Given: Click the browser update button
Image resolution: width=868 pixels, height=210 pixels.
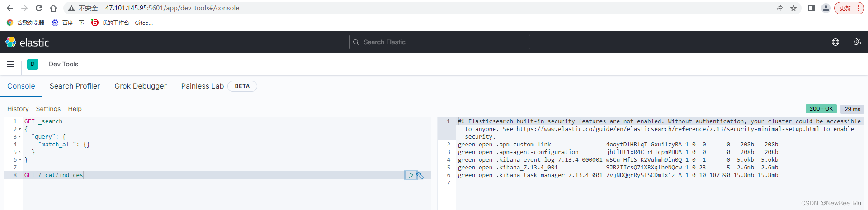Looking at the screenshot, I should point(849,8).
